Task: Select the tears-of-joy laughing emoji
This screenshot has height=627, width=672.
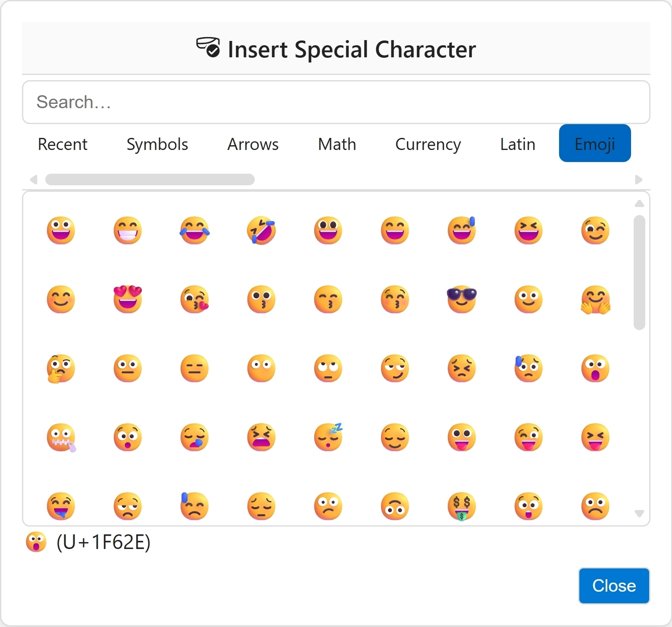Action: 194,230
